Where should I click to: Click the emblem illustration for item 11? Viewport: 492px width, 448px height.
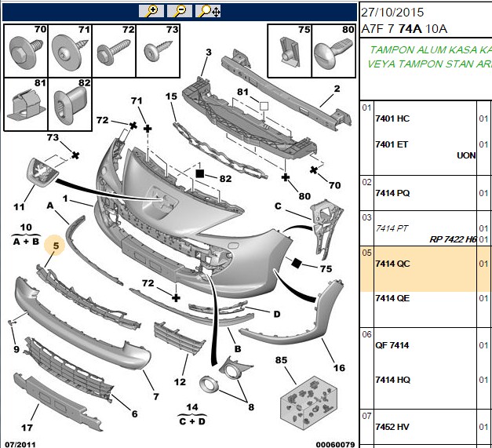pos(42,173)
